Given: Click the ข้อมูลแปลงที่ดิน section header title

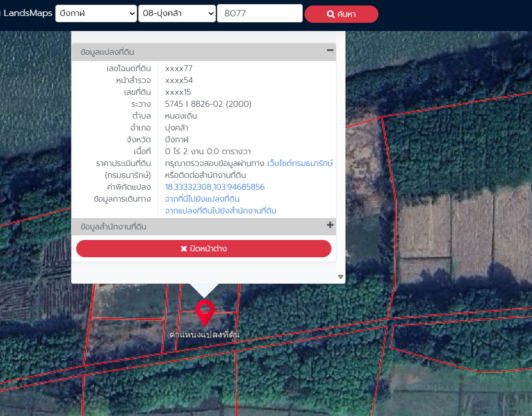Looking at the screenshot, I should click(x=107, y=52).
